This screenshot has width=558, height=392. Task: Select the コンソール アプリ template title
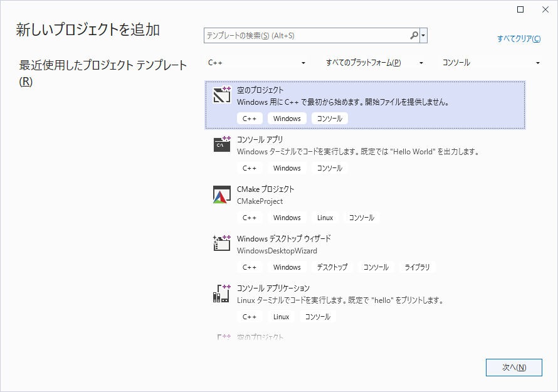click(x=260, y=139)
